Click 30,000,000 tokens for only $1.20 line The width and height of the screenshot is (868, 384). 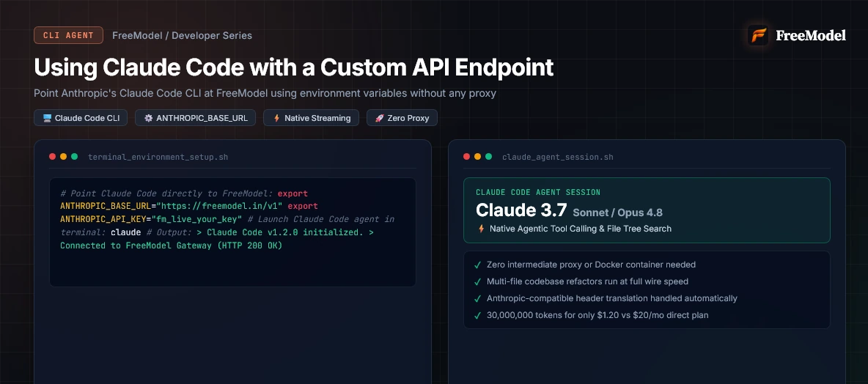pyautogui.click(x=597, y=315)
